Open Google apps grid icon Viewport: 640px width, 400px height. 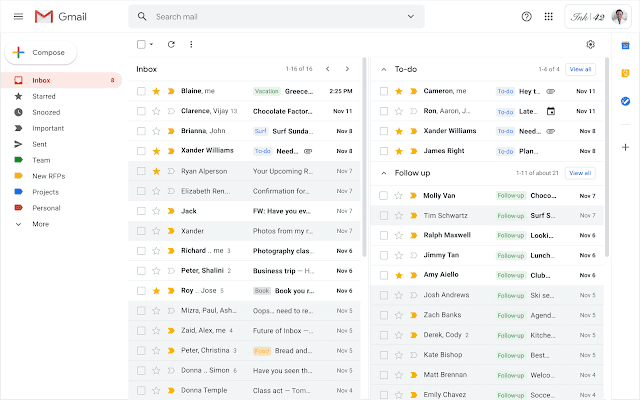click(548, 17)
